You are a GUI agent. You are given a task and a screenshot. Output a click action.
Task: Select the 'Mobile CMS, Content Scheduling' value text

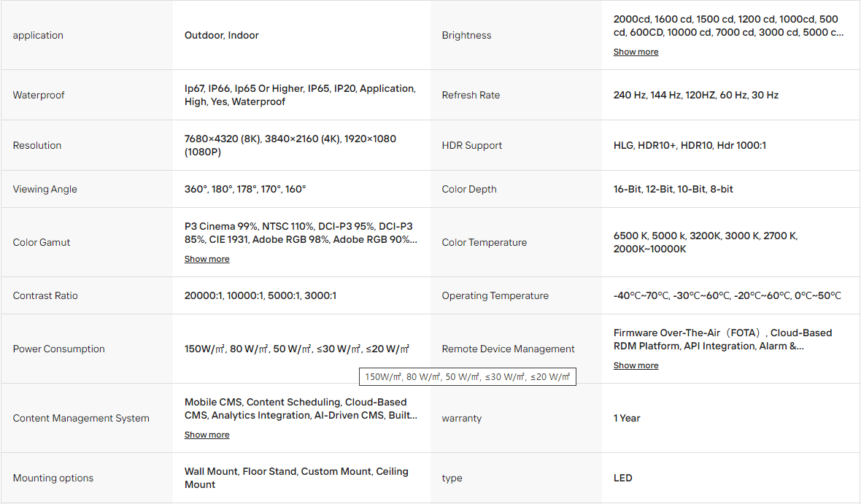point(301,408)
